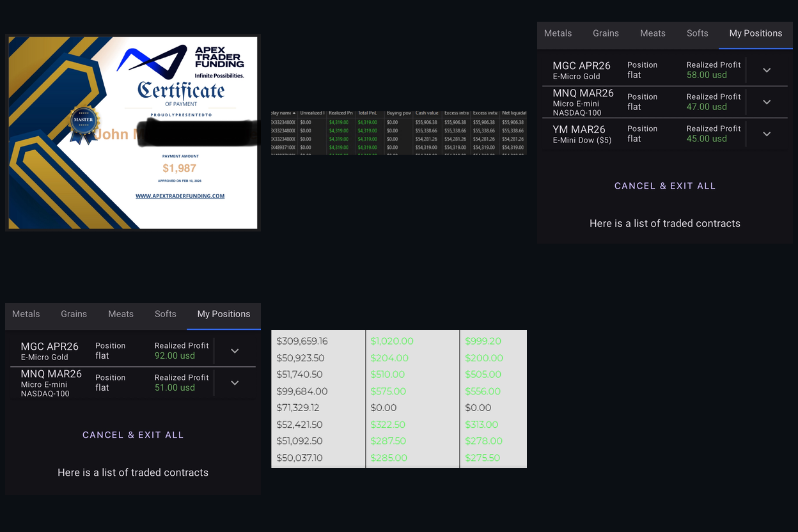Open Meats tab in the three-contract panel

[x=653, y=33]
